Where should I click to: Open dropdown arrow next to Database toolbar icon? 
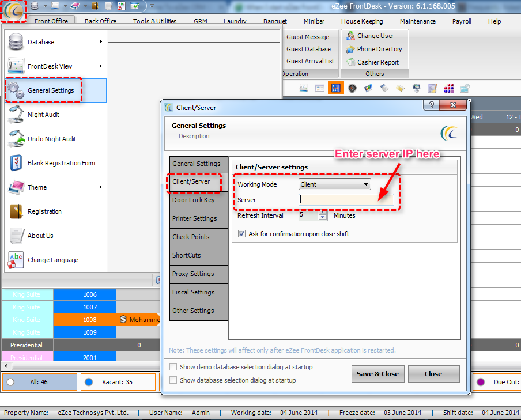point(45,6)
